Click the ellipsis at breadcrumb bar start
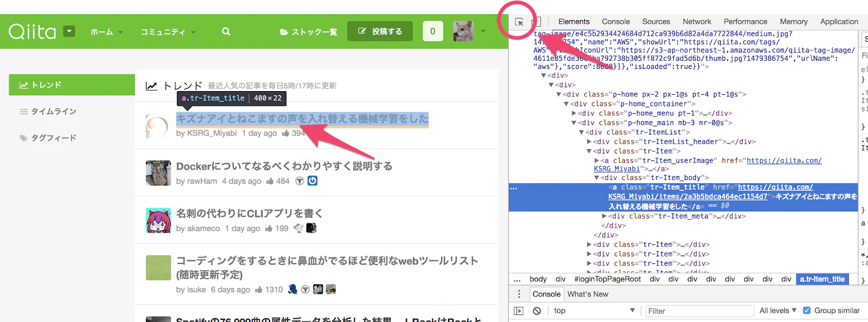Screen dimensions: 868x322 point(517,279)
